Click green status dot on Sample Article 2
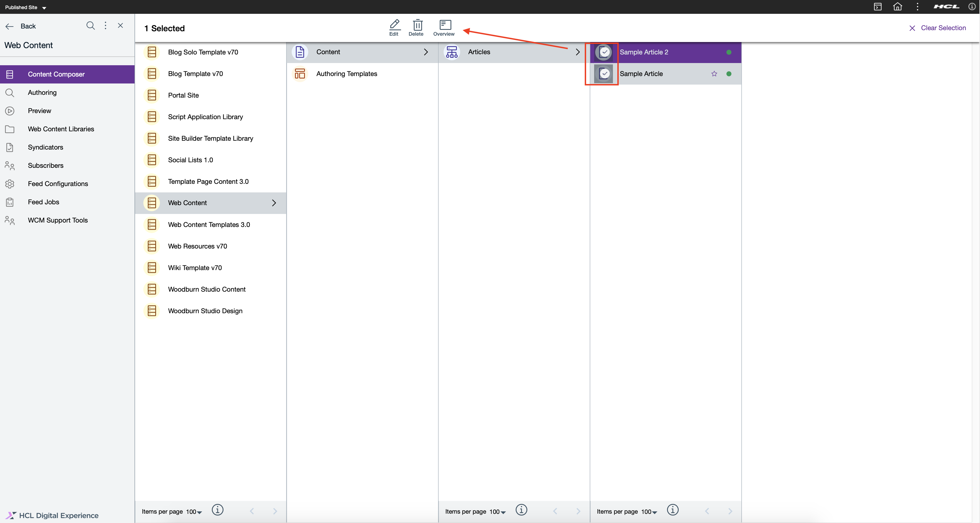This screenshot has height=523, width=980. click(x=729, y=52)
